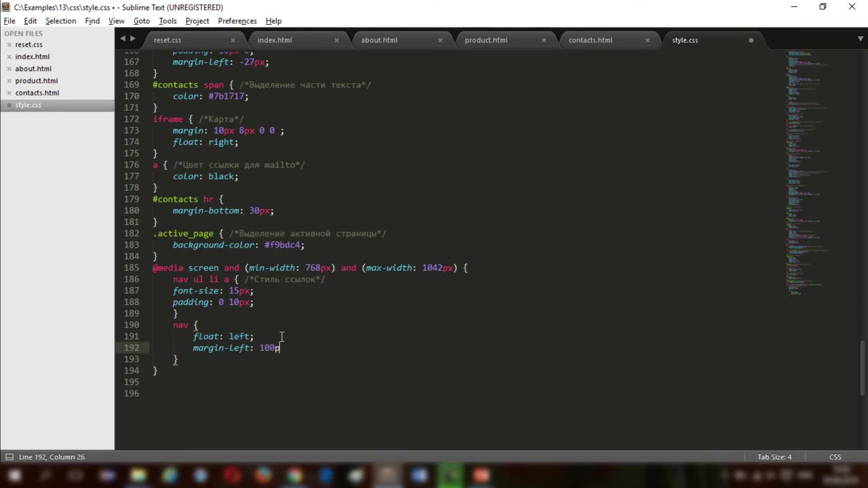Open product.html in the sidebar
Screen dimensions: 868x488
coord(37,81)
